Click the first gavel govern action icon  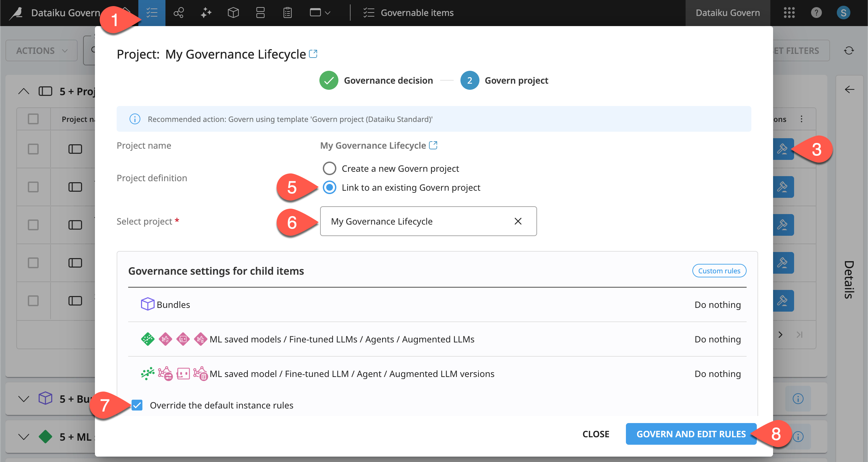pos(784,149)
